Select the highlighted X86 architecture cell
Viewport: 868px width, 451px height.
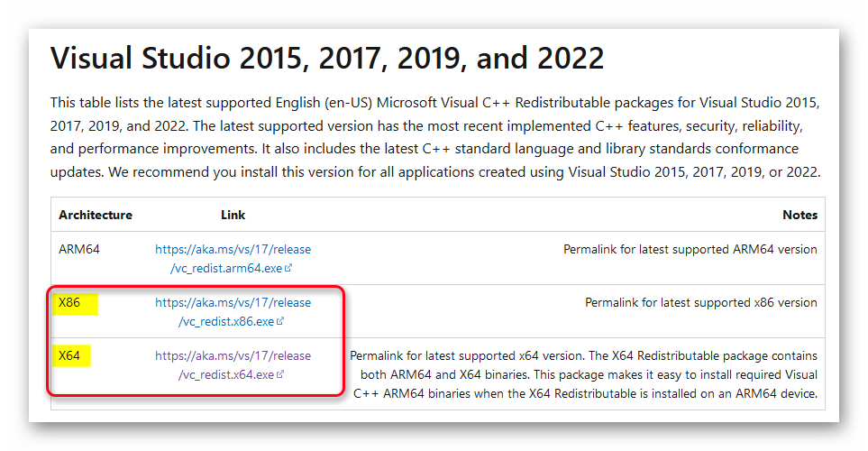tap(70, 303)
